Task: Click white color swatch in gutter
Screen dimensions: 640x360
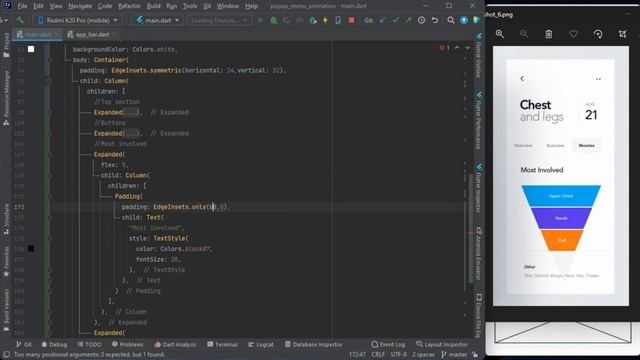Action: coord(31,49)
